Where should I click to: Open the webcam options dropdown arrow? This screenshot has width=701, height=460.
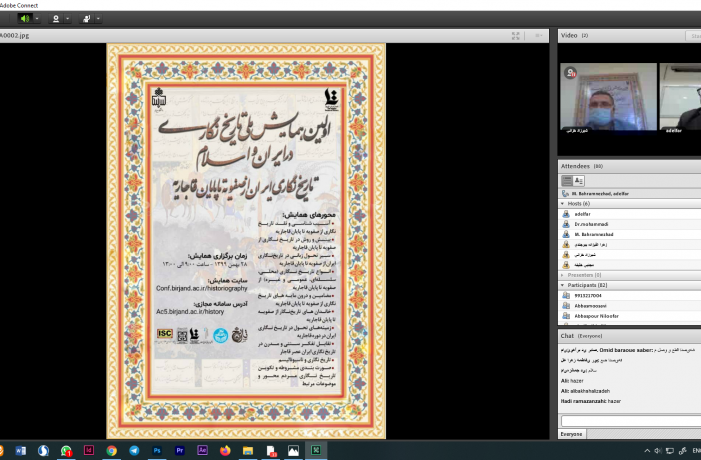coord(68,18)
